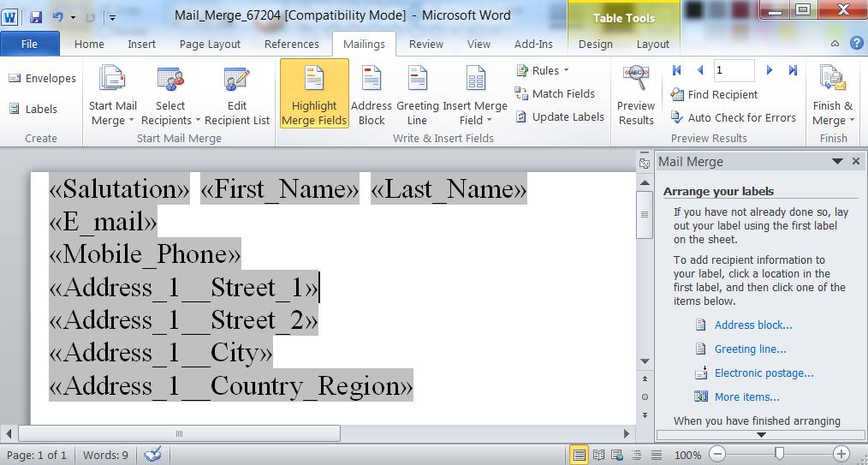This screenshot has height=465, width=868.
Task: Click the «Mobile_Phone» merge field
Action: [145, 254]
